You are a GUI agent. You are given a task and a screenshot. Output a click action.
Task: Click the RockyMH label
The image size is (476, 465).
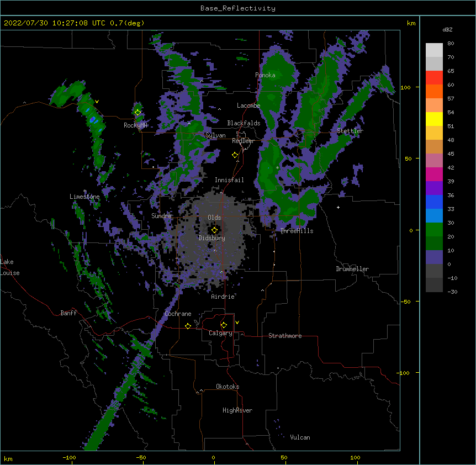pyautogui.click(x=135, y=125)
